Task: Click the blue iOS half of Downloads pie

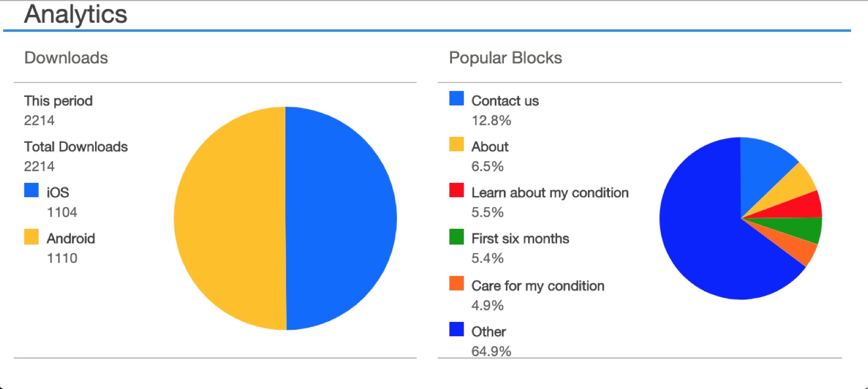Action: click(x=341, y=218)
